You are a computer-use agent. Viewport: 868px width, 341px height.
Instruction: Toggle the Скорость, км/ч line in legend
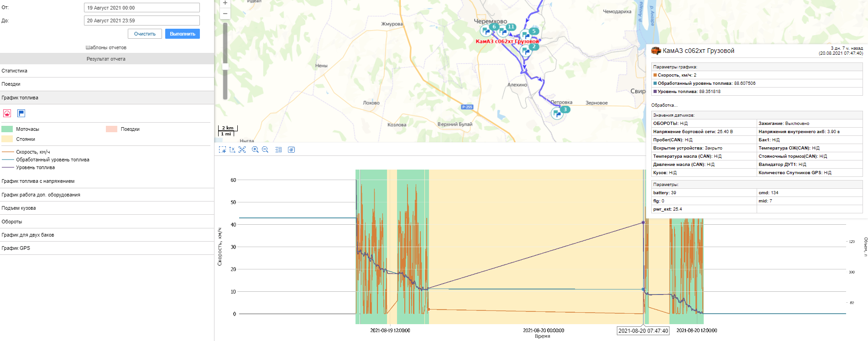click(x=33, y=152)
